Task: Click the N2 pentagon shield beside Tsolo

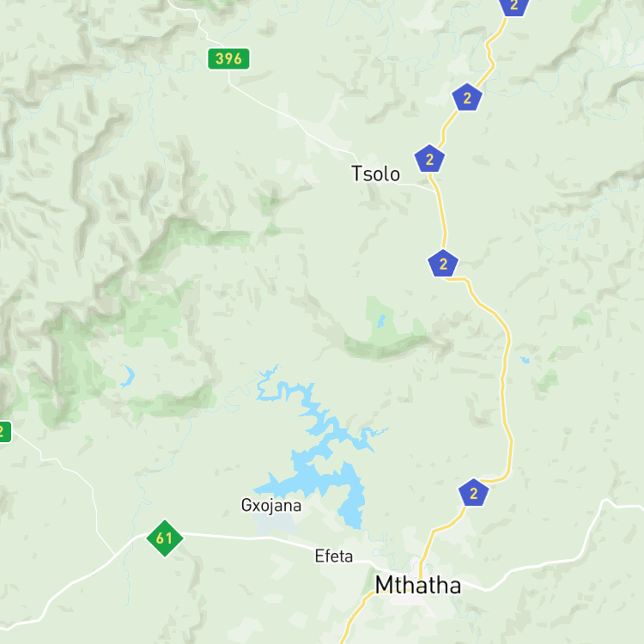Action: [x=429, y=159]
